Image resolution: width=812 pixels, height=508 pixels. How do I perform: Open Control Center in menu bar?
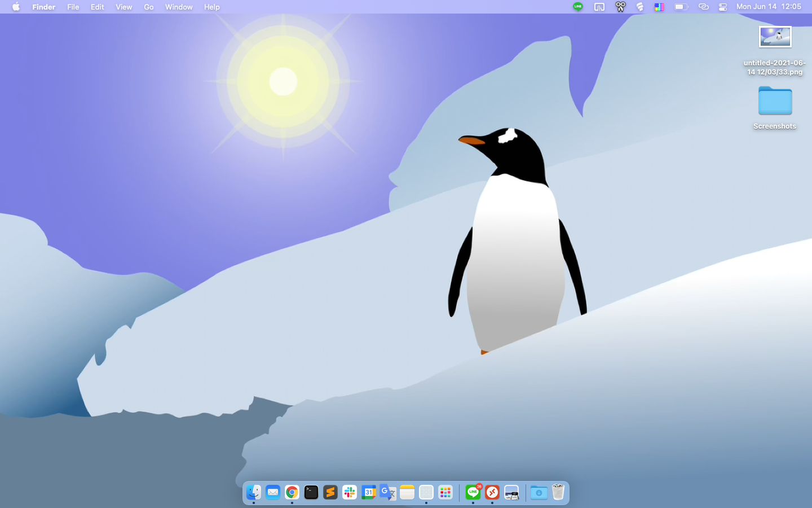click(x=722, y=7)
